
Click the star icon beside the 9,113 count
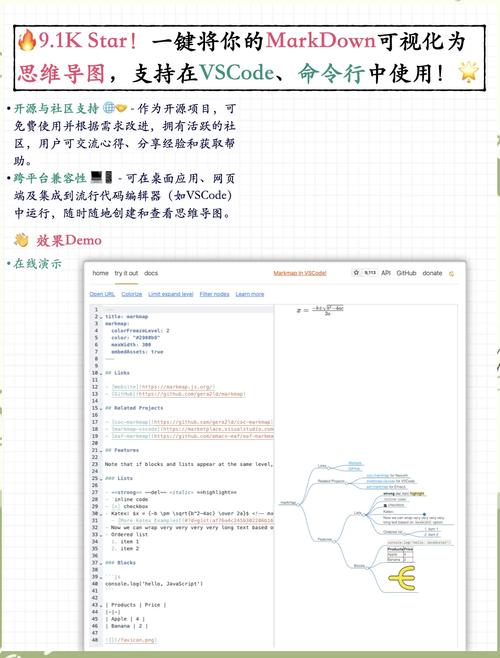pos(356,273)
